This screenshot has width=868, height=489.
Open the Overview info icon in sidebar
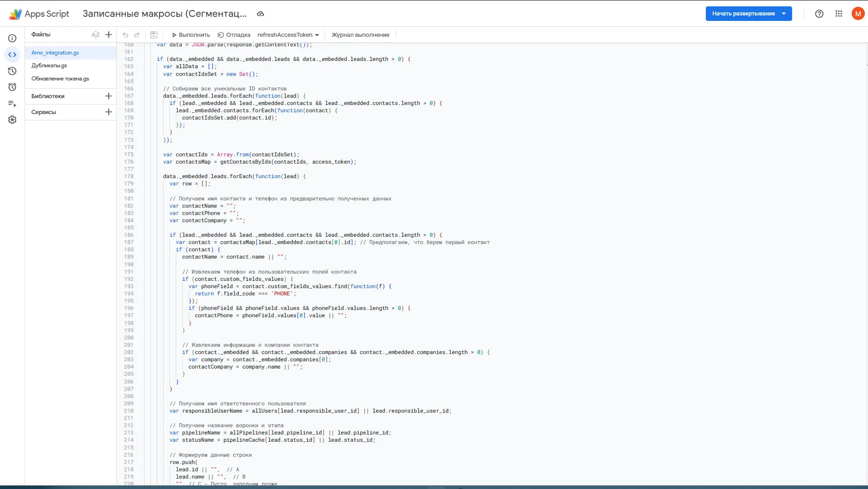pos(12,39)
